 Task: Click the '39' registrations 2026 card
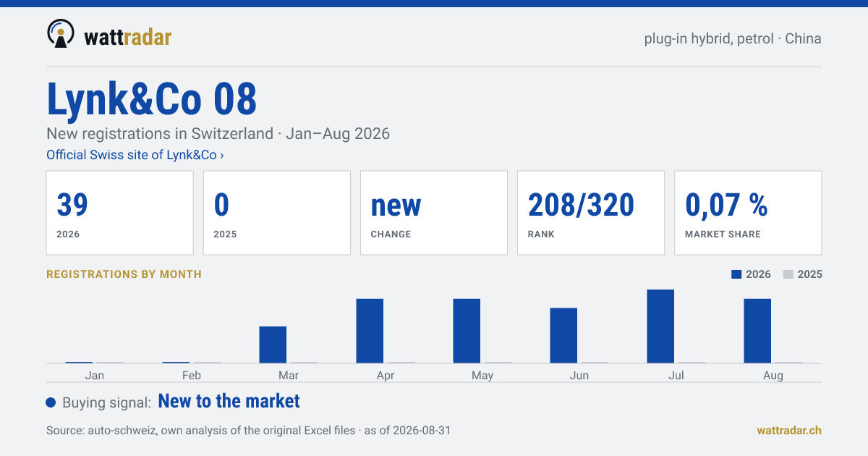(120, 213)
